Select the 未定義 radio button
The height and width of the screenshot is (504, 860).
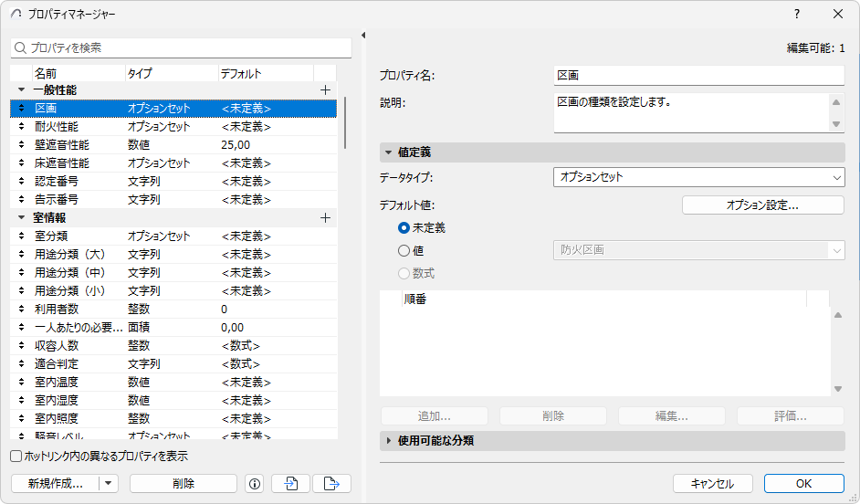pyautogui.click(x=404, y=227)
